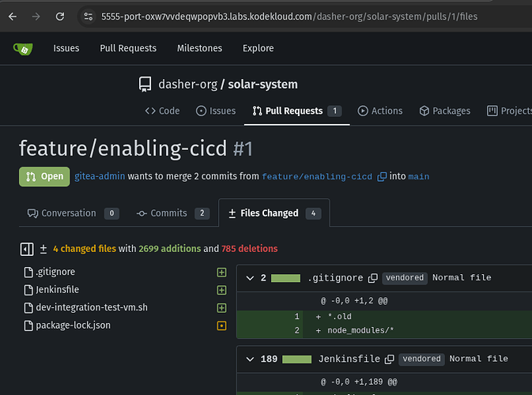The width and height of the screenshot is (532, 395).
Task: Collapse the .gitignore diff section
Action: pos(250,278)
